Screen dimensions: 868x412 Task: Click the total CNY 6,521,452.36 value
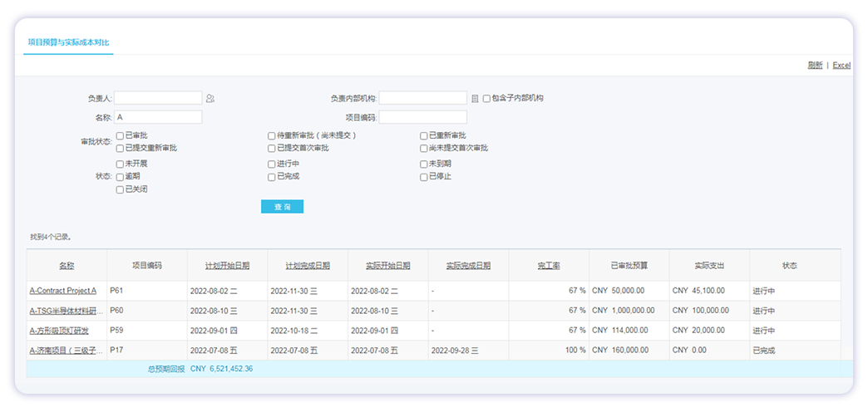(221, 369)
